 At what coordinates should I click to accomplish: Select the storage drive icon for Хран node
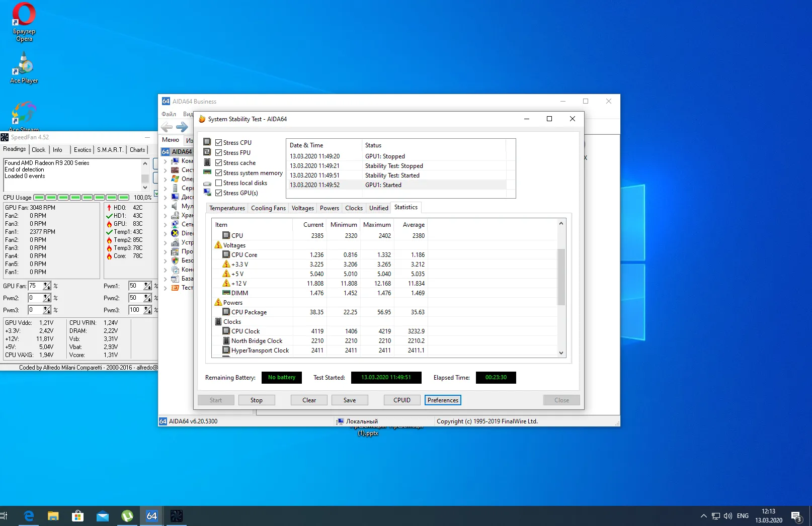coord(175,215)
